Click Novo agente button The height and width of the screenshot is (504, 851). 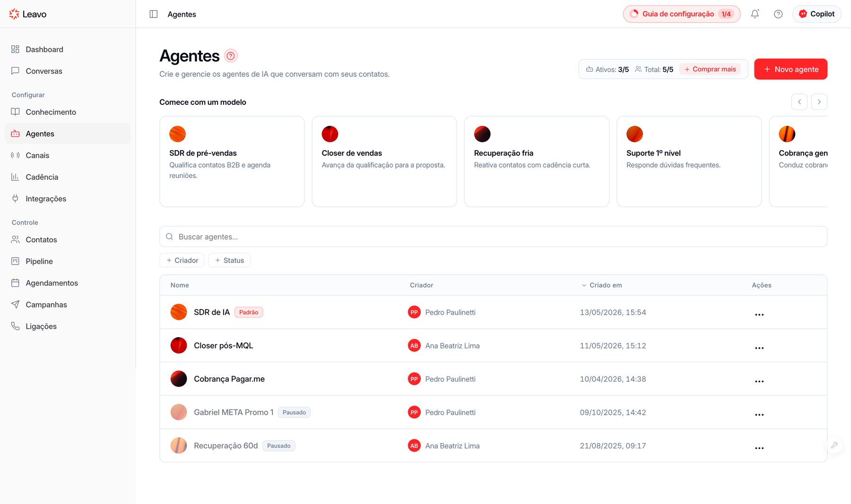click(790, 69)
